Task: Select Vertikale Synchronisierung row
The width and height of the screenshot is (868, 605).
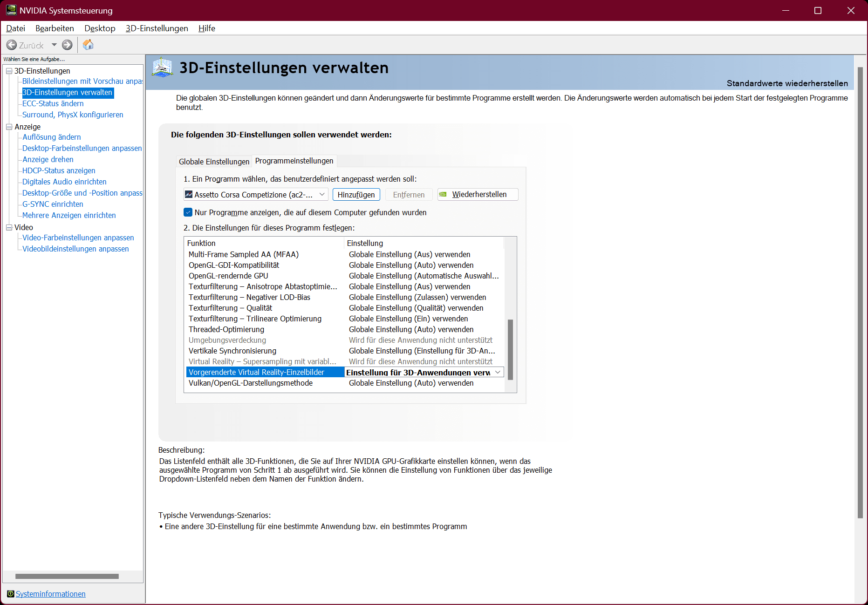Action: (345, 351)
